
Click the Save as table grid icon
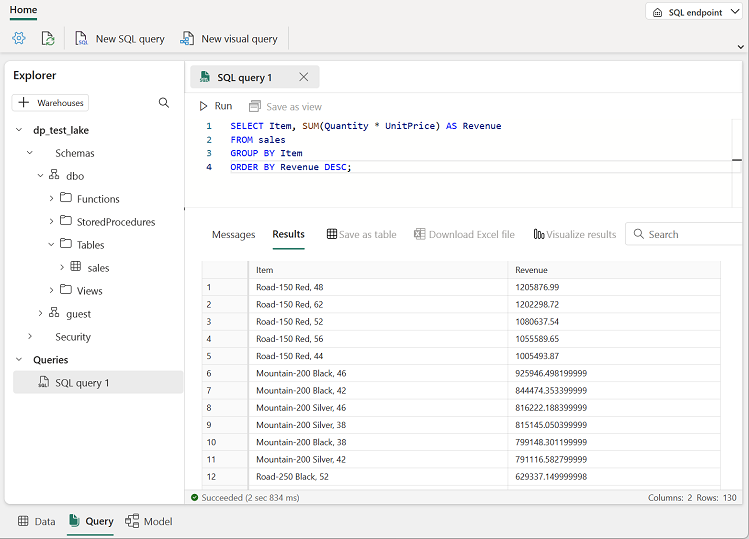(332, 234)
